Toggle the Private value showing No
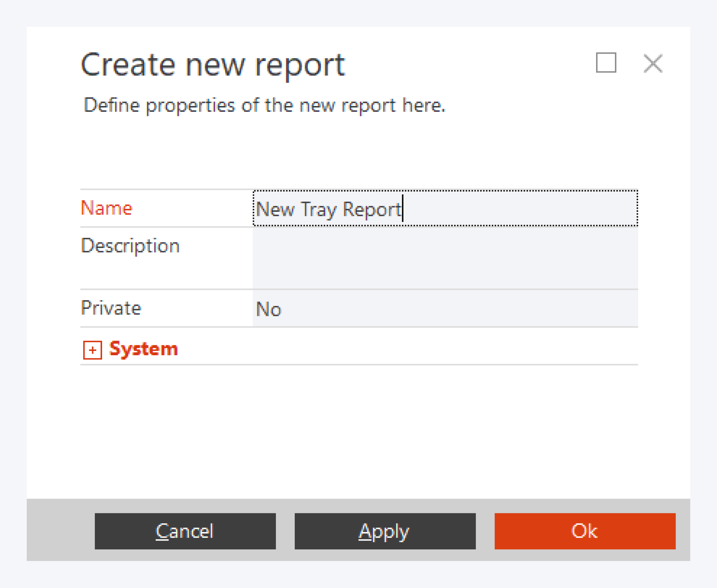The height and width of the screenshot is (588, 717). click(x=269, y=309)
